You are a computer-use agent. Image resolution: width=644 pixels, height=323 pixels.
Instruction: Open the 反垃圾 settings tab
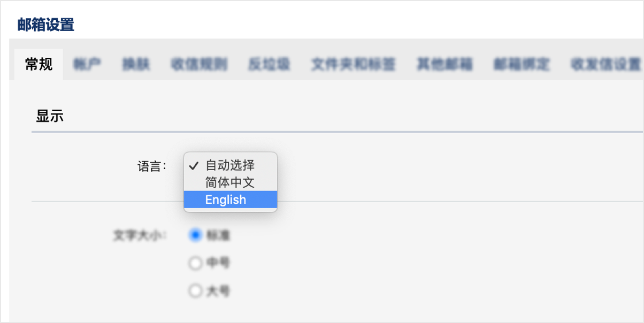[269, 64]
